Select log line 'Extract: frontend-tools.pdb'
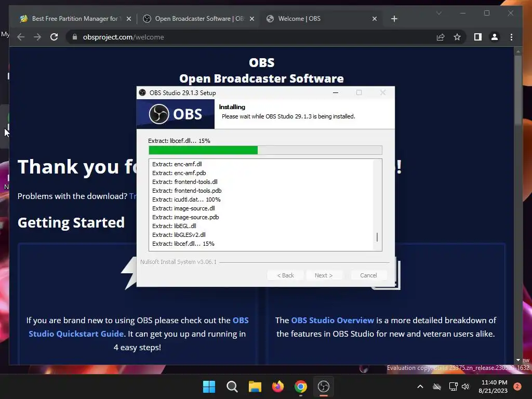The image size is (532, 399). (x=187, y=191)
